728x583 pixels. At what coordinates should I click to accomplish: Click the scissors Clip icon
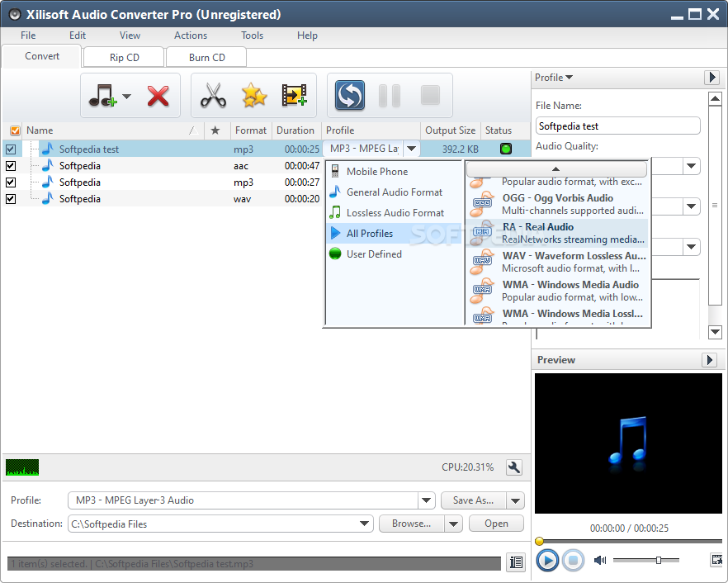pos(213,95)
